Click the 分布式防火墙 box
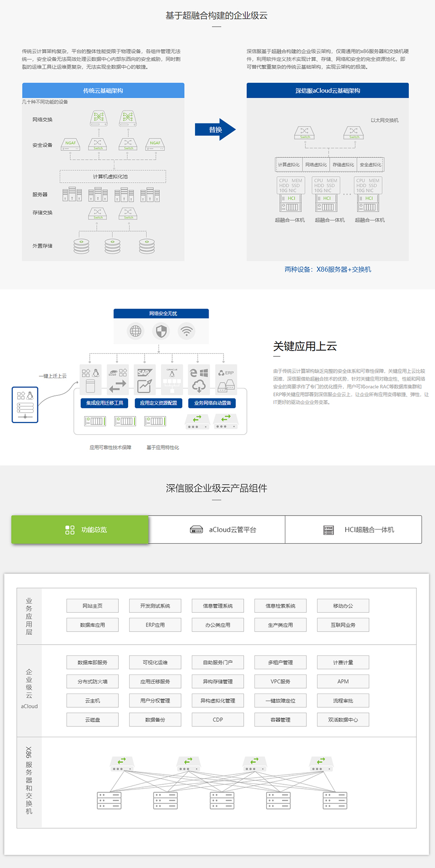 click(93, 681)
